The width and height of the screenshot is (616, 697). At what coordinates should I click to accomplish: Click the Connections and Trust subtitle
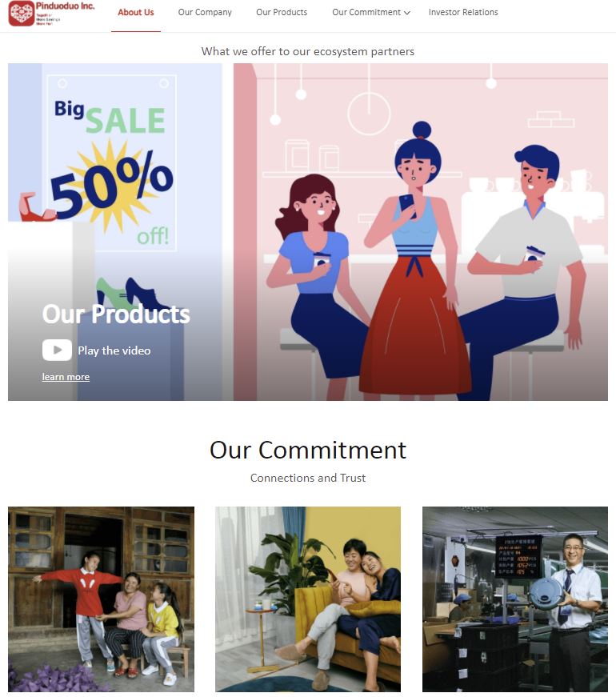pos(308,478)
